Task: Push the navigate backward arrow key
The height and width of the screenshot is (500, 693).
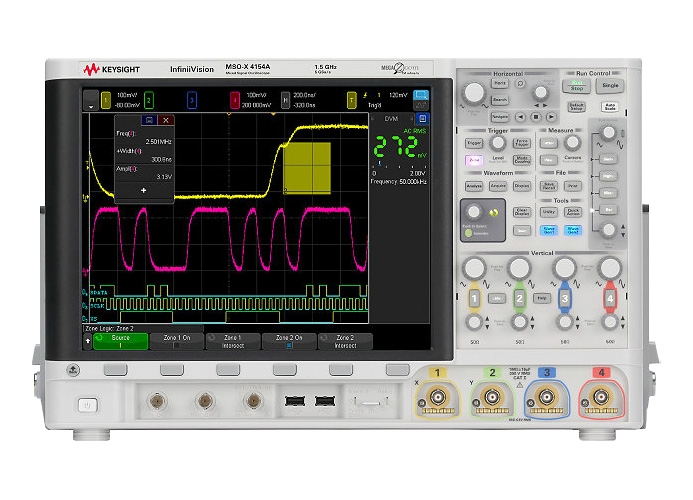Action: [x=521, y=117]
